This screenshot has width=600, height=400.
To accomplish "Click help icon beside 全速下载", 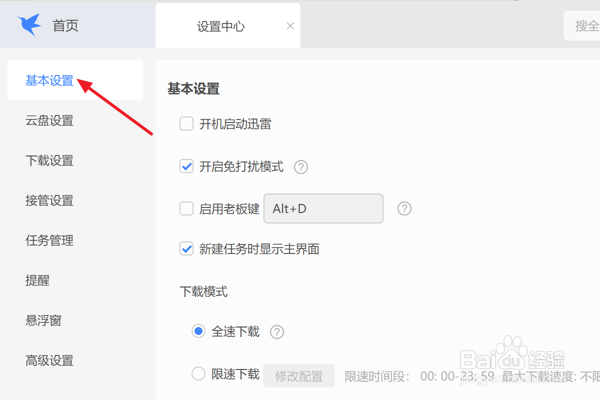I will (x=277, y=332).
